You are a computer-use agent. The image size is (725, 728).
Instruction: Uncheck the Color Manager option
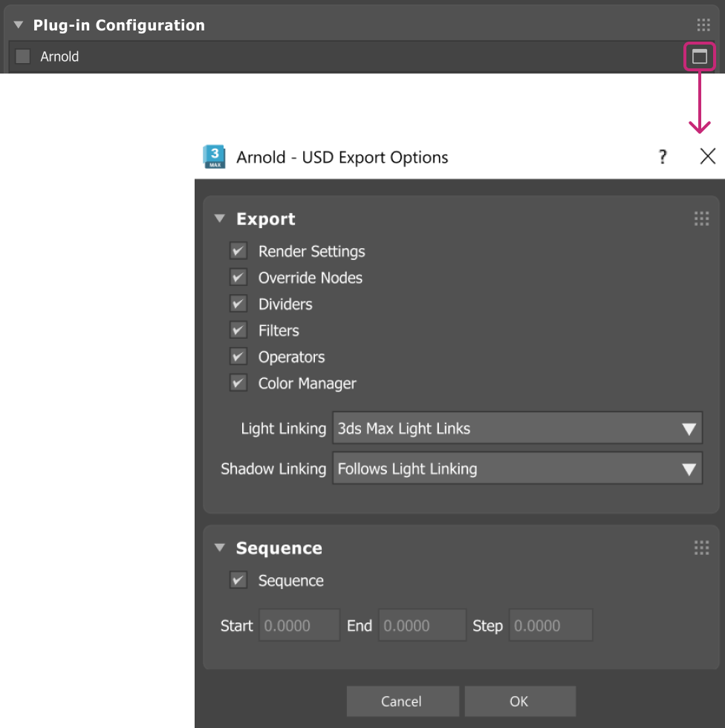pos(238,383)
